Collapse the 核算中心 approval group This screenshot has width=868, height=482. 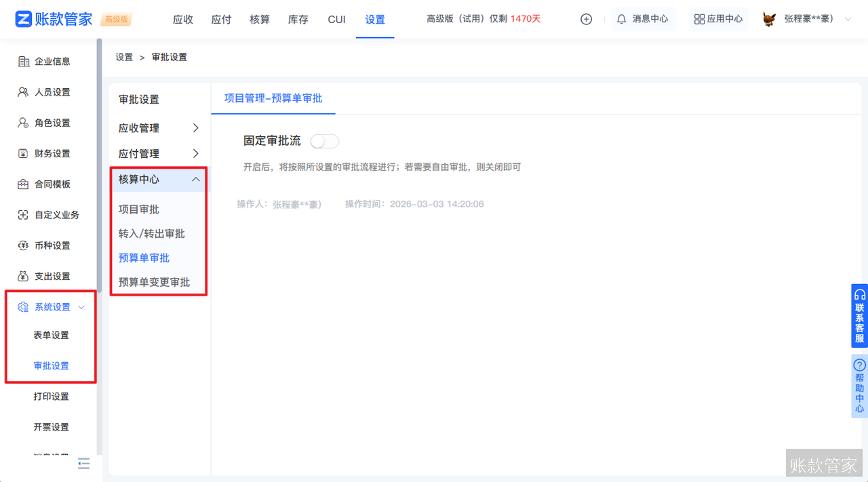tap(196, 179)
